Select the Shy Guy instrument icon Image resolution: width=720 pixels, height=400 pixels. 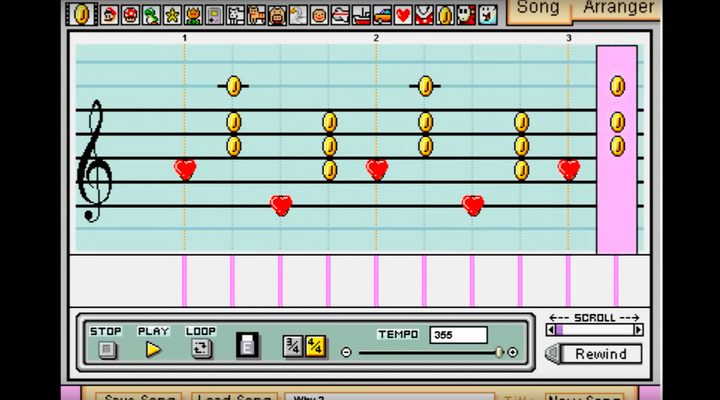point(466,15)
